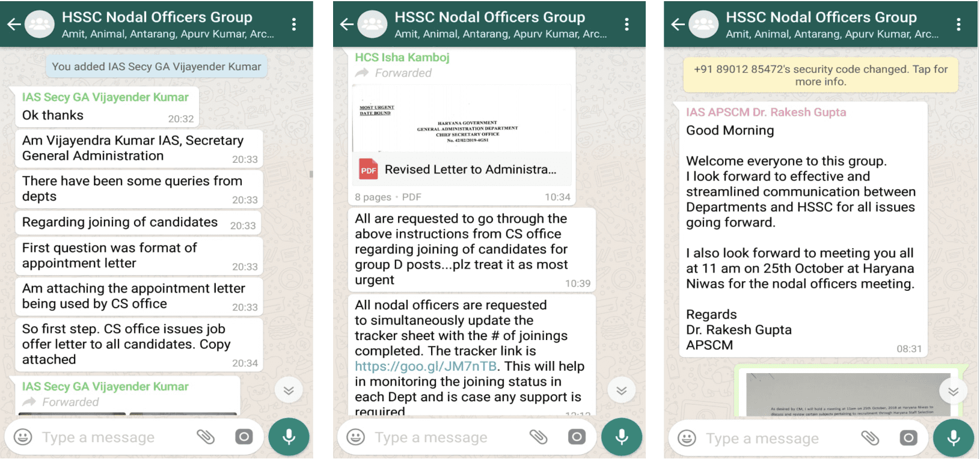Select the 'Ok thanks' message

pyautogui.click(x=106, y=106)
